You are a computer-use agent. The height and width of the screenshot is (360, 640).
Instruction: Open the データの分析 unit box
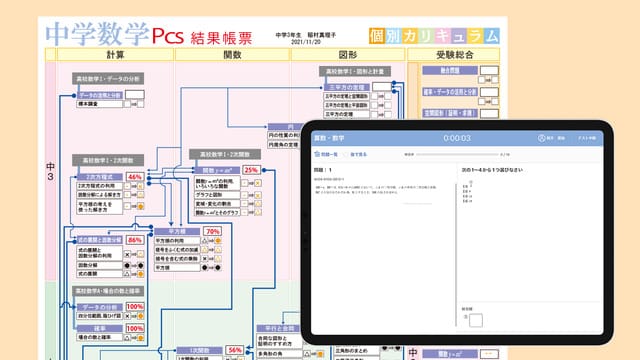[x=100, y=307]
